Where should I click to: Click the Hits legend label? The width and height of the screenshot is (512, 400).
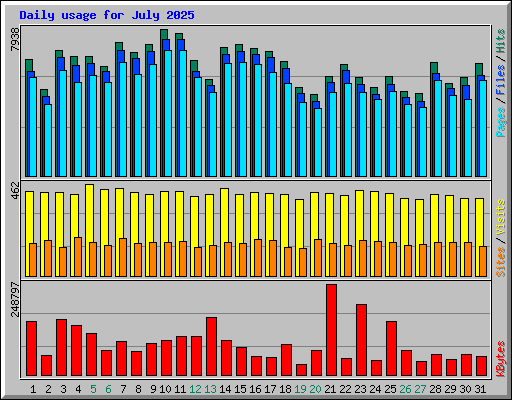pyautogui.click(x=500, y=41)
